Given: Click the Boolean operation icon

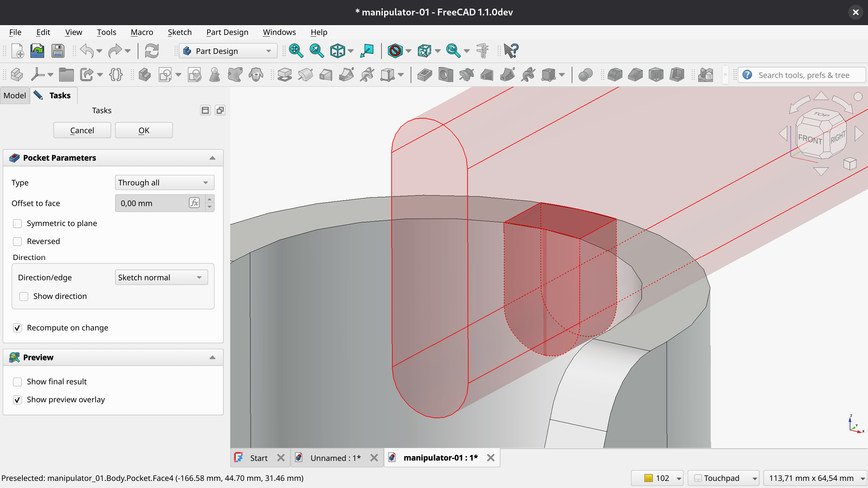Looking at the screenshot, I should click(585, 75).
